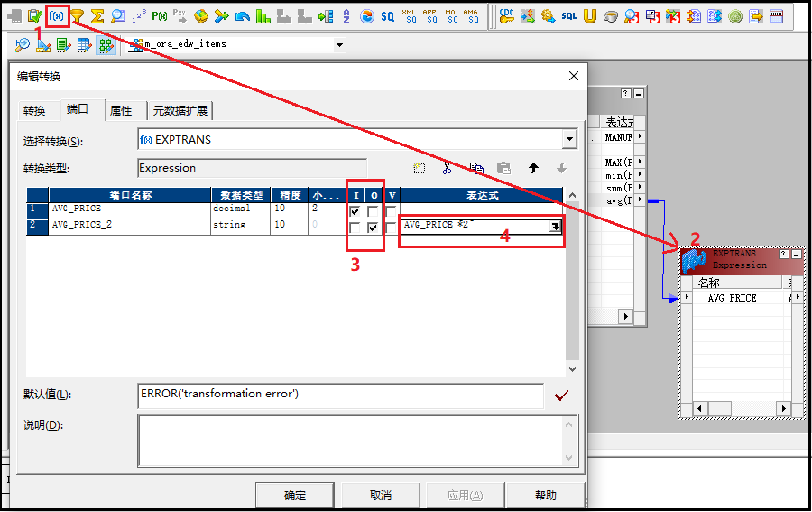Click the string datatype cell
The image size is (812, 512).
[241, 227]
